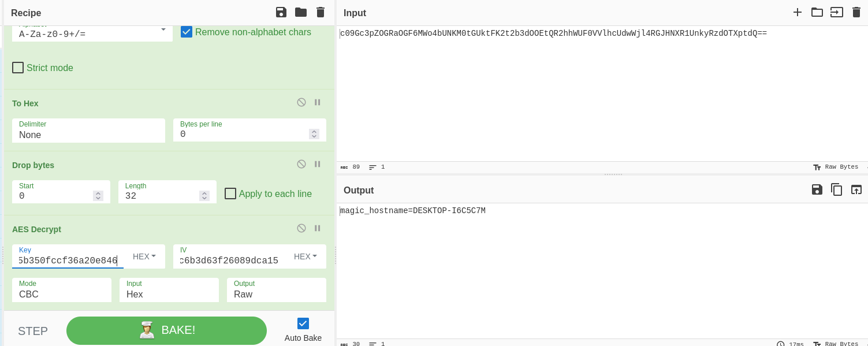Load a saved recipe from the folder icon

click(x=301, y=12)
